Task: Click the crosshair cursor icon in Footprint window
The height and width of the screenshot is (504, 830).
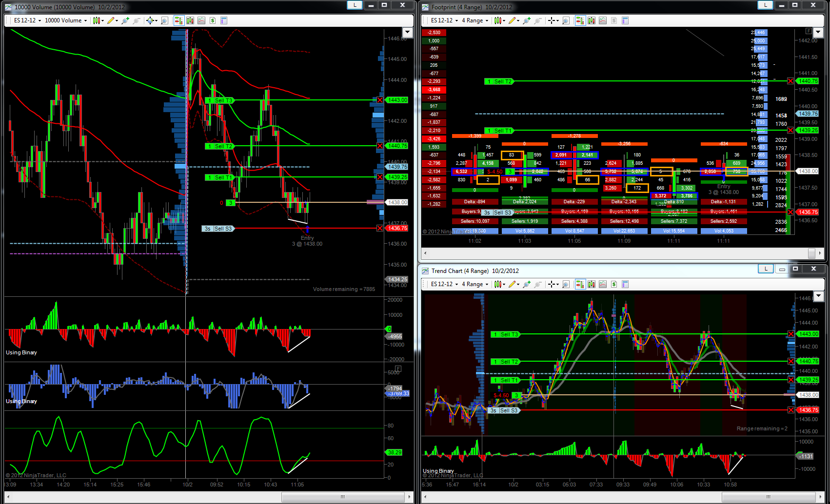Action: 552,20
